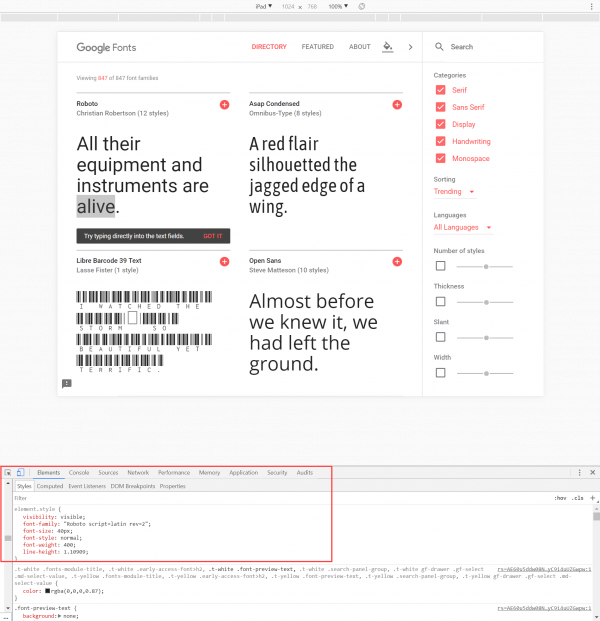Open the Properties sub-tab

click(x=173, y=486)
